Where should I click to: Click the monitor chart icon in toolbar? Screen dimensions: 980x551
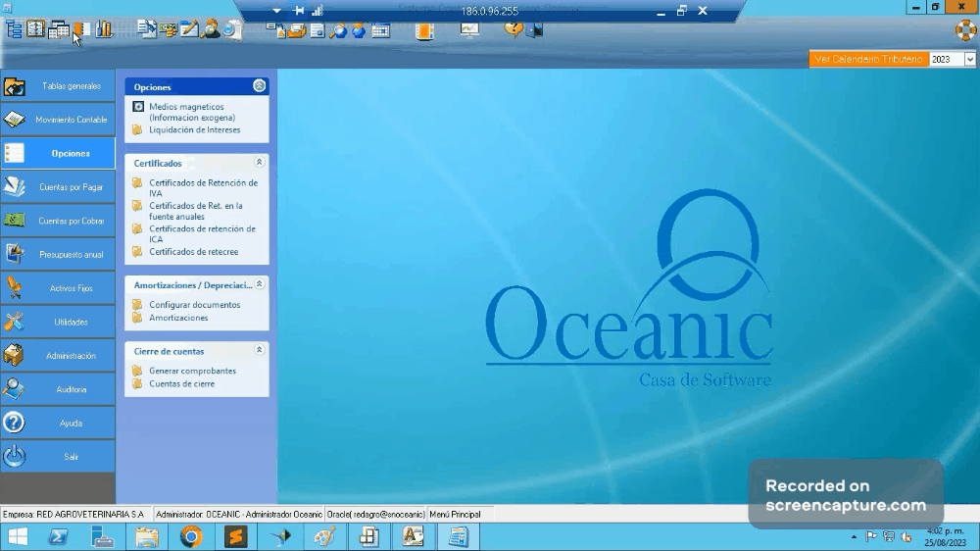(x=469, y=29)
